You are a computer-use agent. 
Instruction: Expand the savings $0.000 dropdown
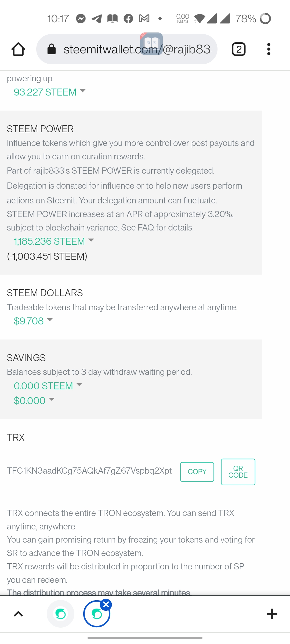pos(34,401)
